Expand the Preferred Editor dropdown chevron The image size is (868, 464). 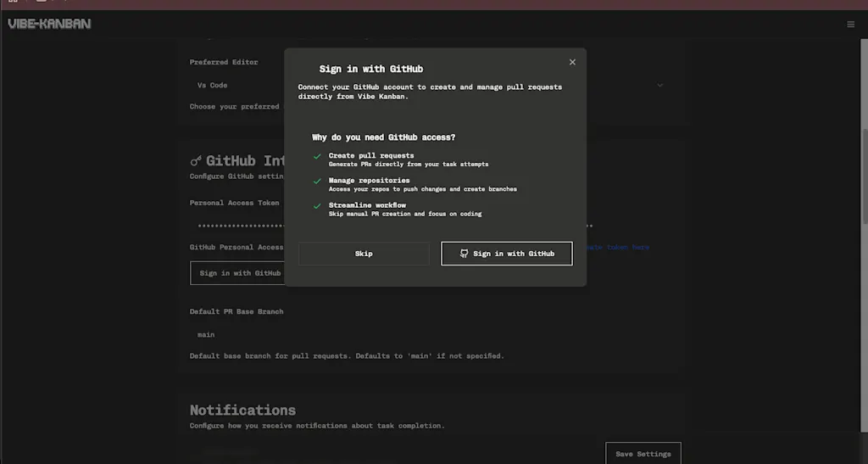pos(659,86)
